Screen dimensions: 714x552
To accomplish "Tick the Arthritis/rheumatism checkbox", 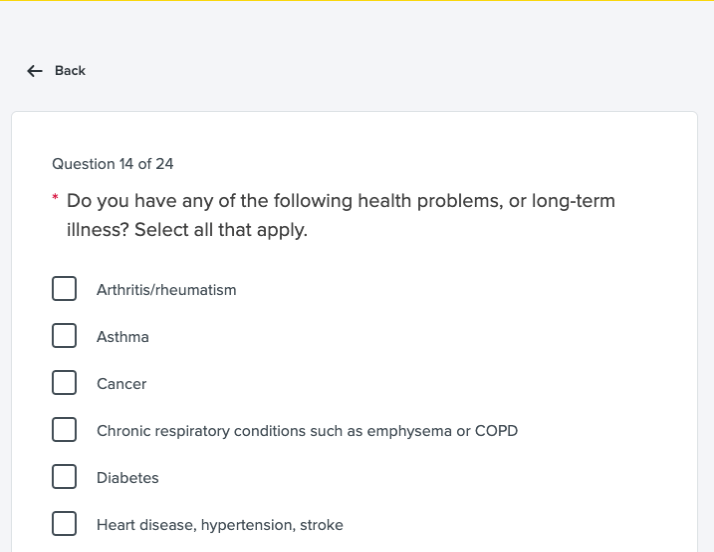I will (64, 289).
